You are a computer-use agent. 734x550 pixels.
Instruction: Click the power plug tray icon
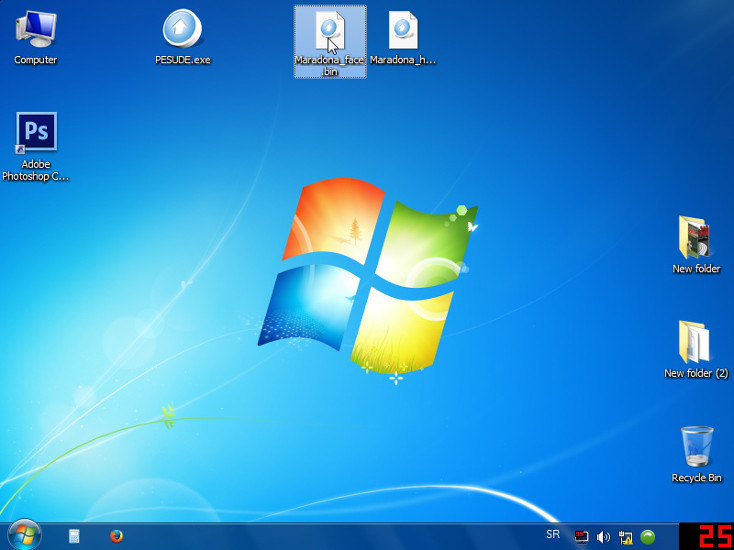click(625, 537)
